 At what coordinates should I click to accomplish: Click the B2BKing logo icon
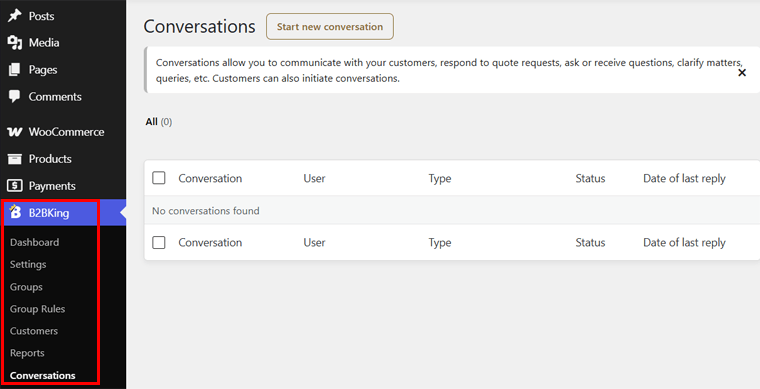pyautogui.click(x=15, y=212)
